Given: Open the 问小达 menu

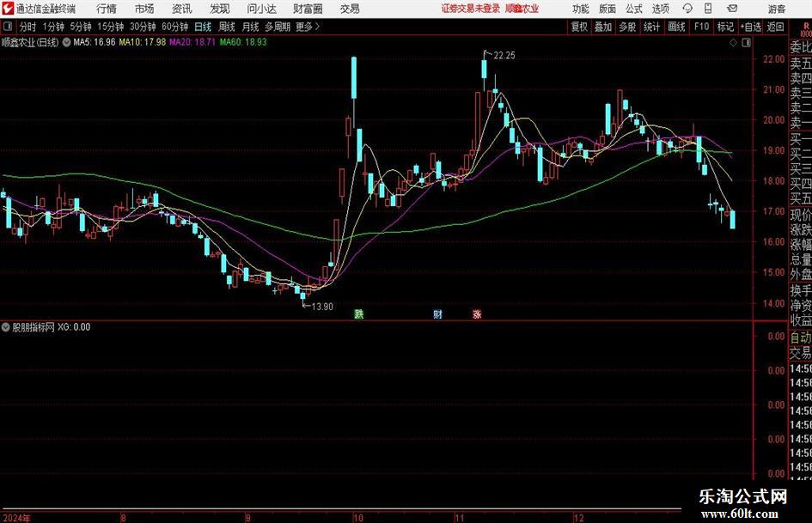Looking at the screenshot, I should coord(261,9).
